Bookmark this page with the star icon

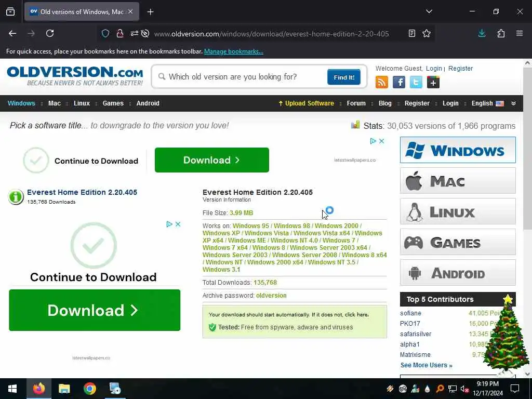coord(427,33)
